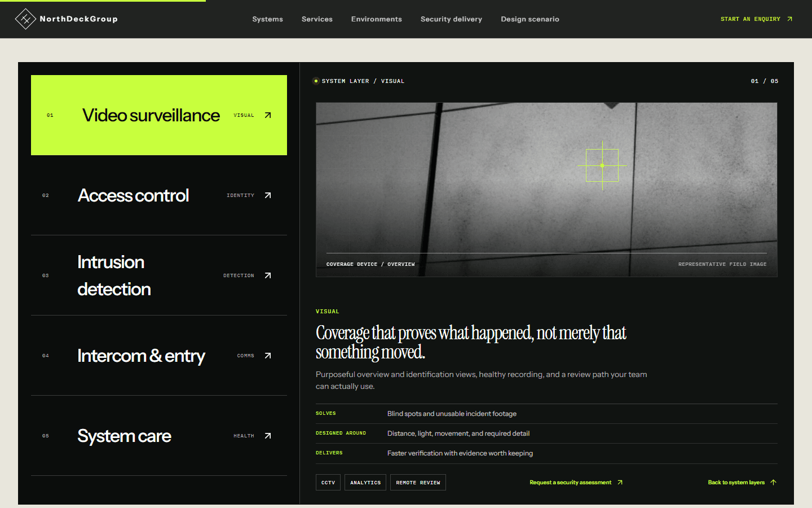Screen dimensions: 812x508
Task: Click the green crosshair target on the image
Action: coord(602,165)
